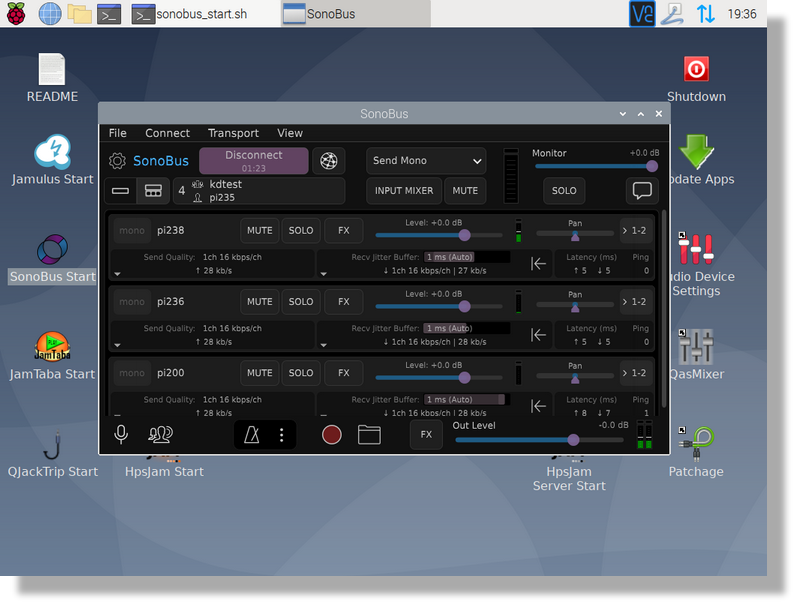Click the VNC tray icon

[642, 14]
